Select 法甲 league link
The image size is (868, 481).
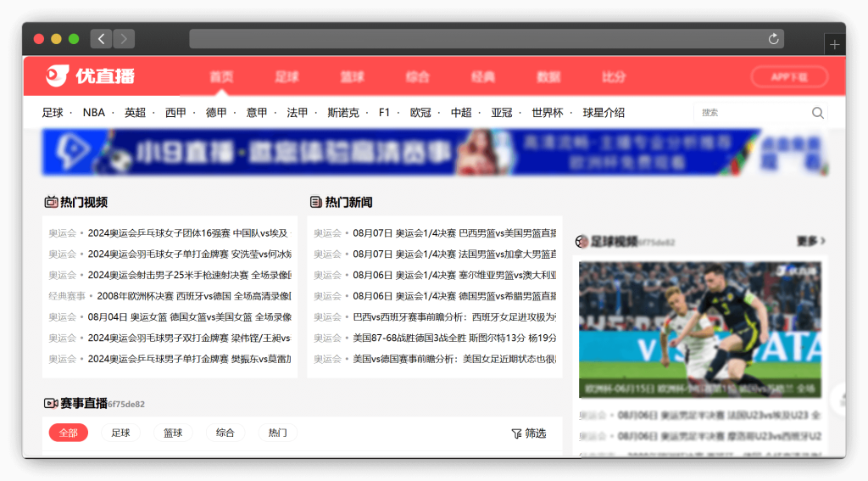(298, 113)
